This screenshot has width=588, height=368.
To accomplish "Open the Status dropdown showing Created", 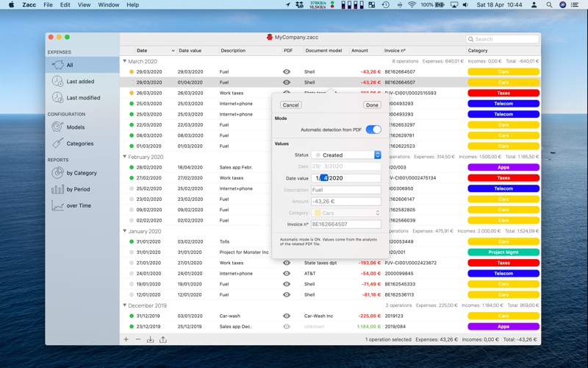I will [346, 155].
